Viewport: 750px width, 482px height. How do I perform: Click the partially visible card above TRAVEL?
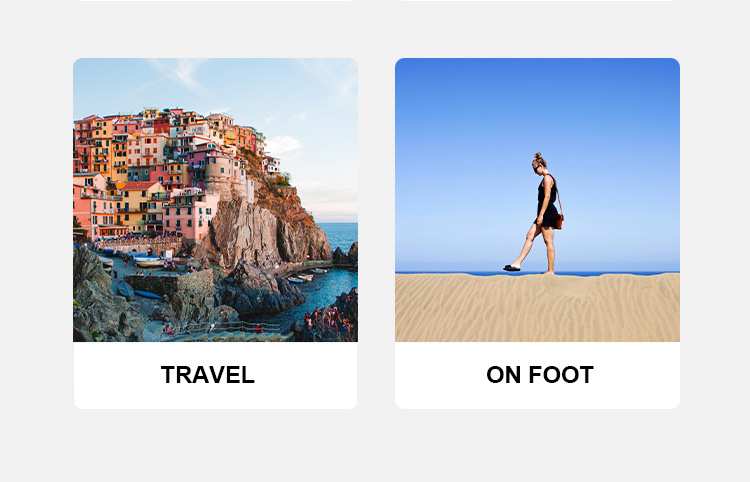coord(215,0)
